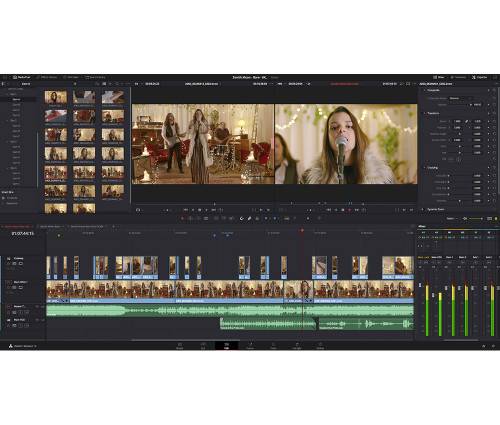Switch to the Color page tab

(x=273, y=346)
